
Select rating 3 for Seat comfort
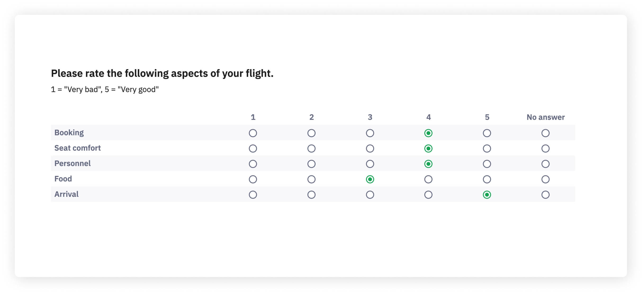pos(370,148)
